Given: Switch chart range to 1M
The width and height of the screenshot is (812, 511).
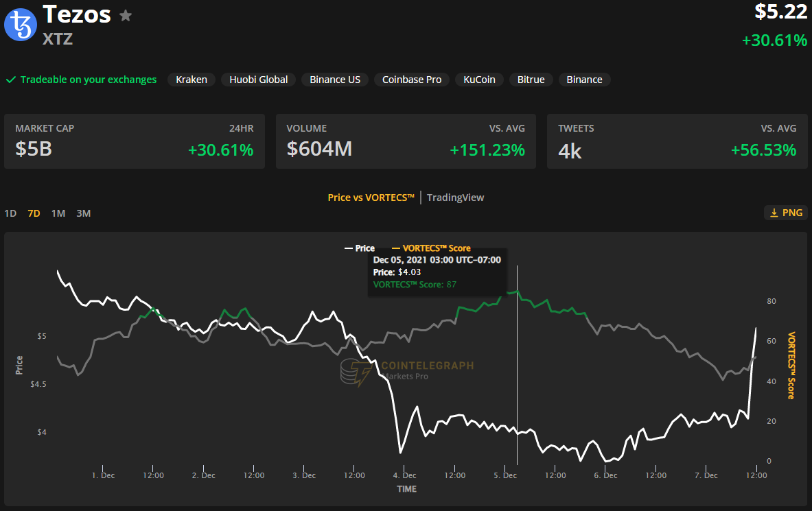Looking at the screenshot, I should point(58,213).
